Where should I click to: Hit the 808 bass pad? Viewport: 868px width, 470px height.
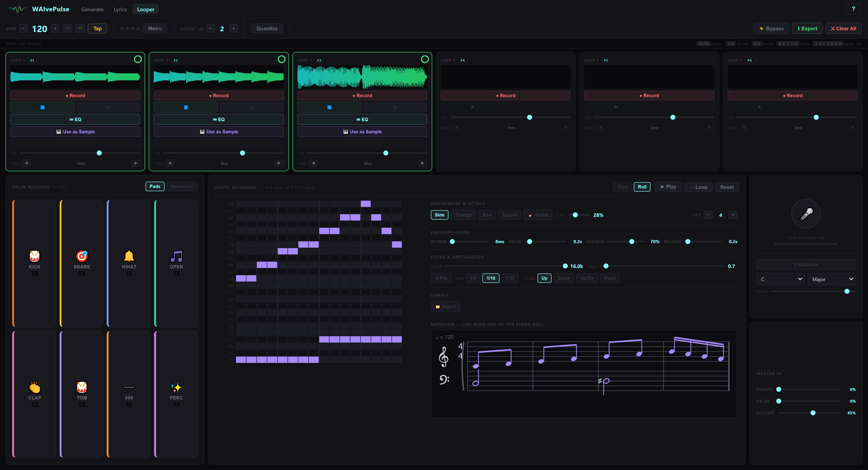tap(129, 394)
